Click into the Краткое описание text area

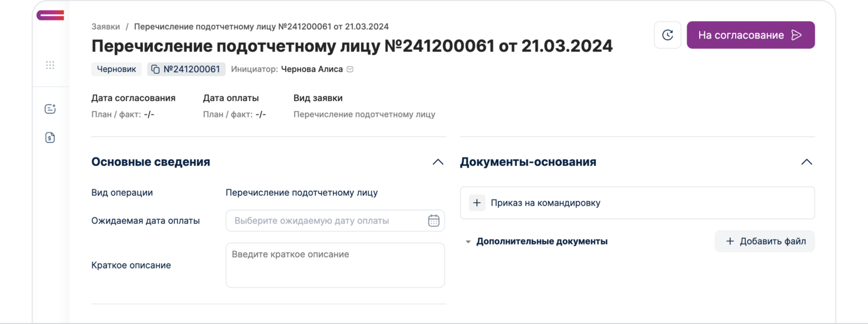tap(335, 265)
